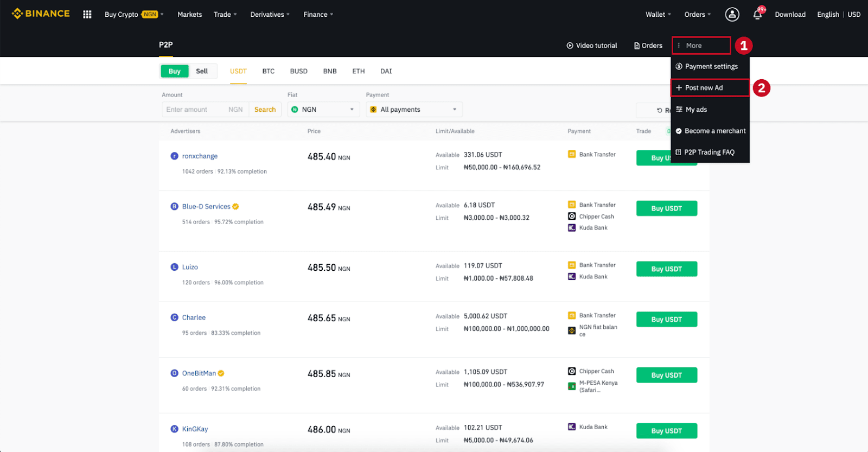868x452 pixels.
Task: Click Buy USDT for KinGKay
Action: (666, 431)
